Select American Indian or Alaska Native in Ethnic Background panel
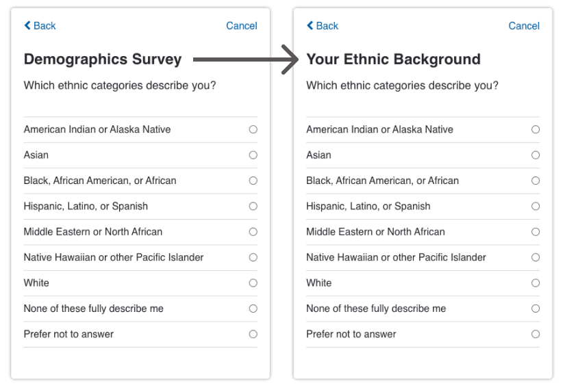This screenshot has height=392, width=565. pyautogui.click(x=536, y=129)
